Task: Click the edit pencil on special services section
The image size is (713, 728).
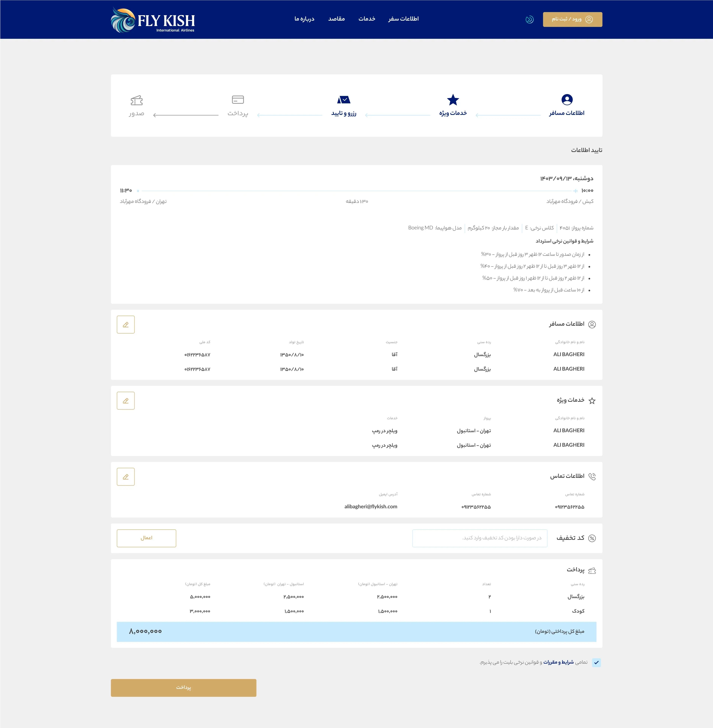Action: click(126, 400)
